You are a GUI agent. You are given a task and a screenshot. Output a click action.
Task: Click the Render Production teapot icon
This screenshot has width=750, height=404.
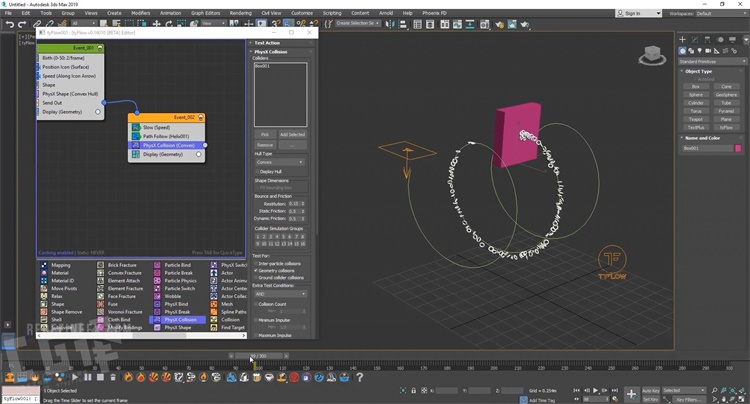click(525, 24)
